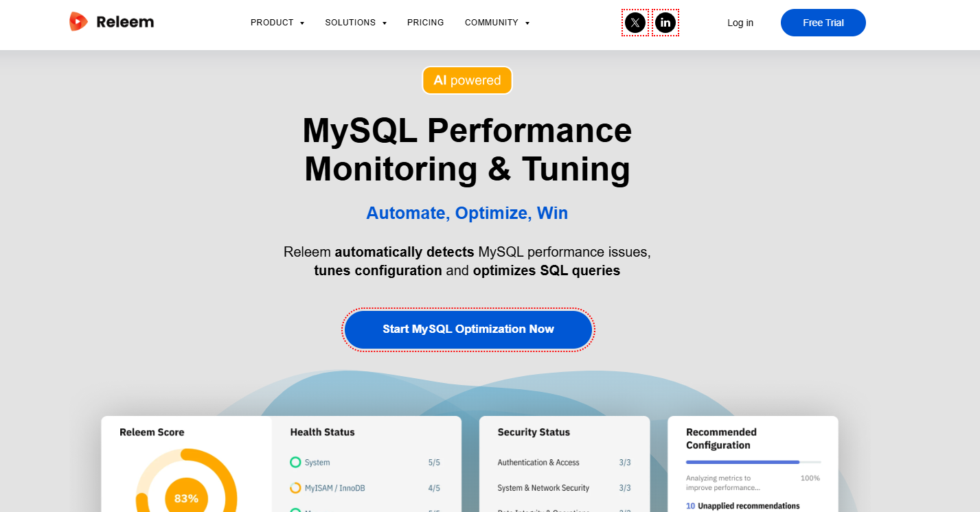980x512 pixels.
Task: Click the 5/5 score for System
Action: tap(434, 463)
